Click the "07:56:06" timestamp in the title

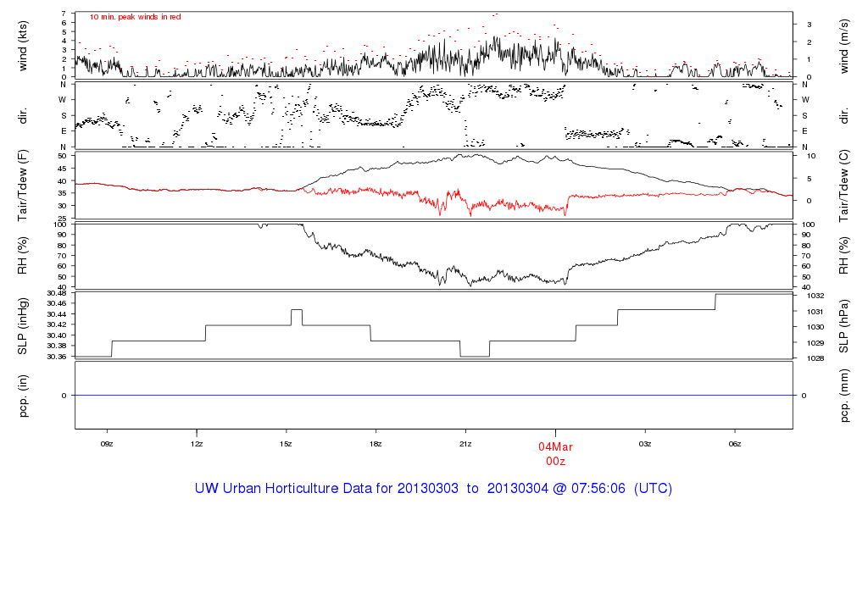(598, 489)
